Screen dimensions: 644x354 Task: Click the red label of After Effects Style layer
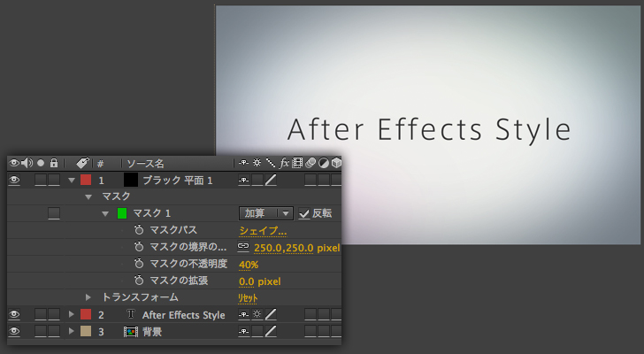tap(86, 314)
